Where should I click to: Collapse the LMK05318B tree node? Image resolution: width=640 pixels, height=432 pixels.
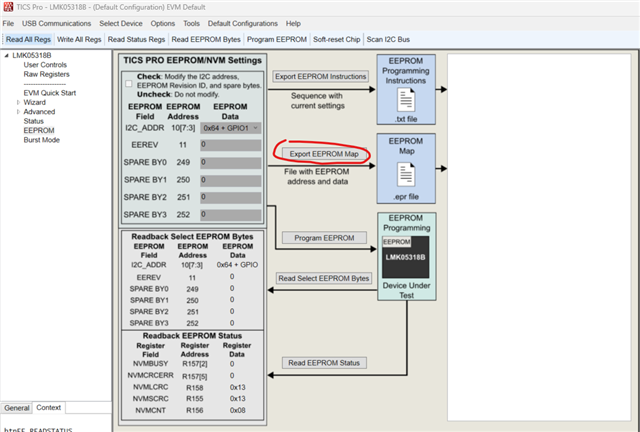tap(7, 55)
